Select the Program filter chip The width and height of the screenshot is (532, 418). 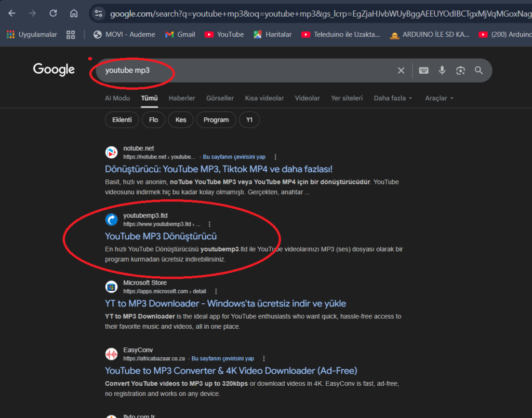[x=216, y=120]
